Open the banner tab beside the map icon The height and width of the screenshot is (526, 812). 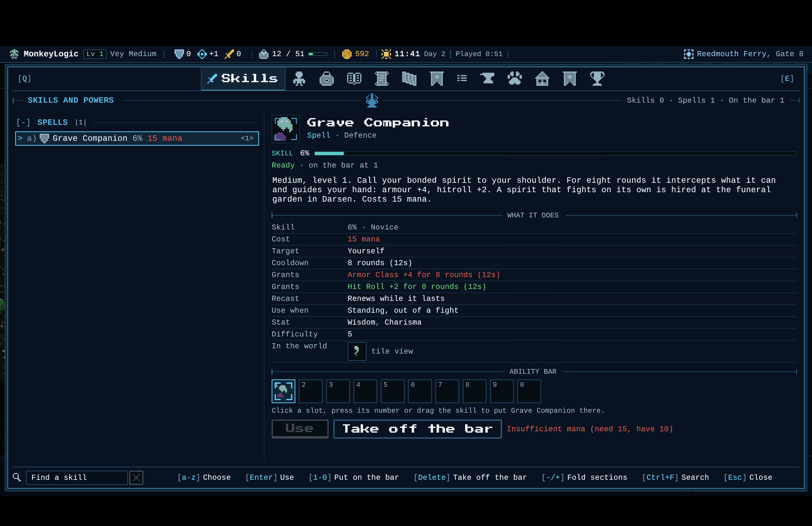(437, 78)
